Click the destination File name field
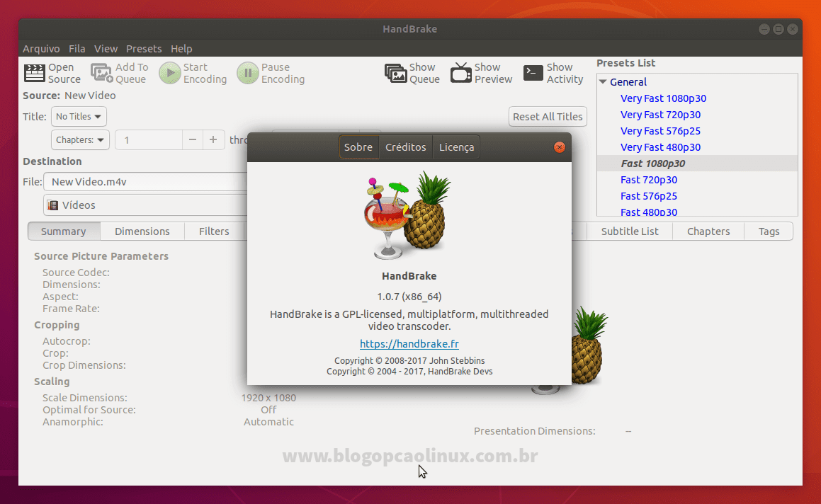The width and height of the screenshot is (821, 504). point(145,182)
